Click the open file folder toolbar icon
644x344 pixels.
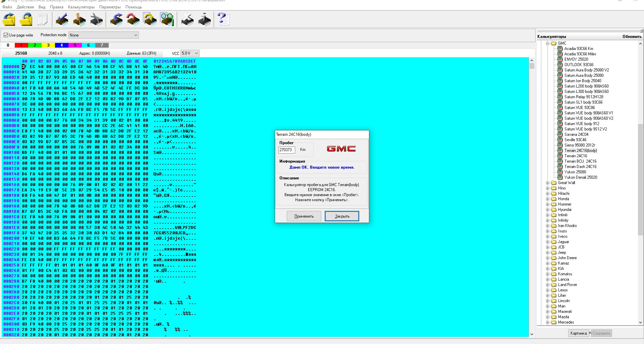tap(9, 19)
